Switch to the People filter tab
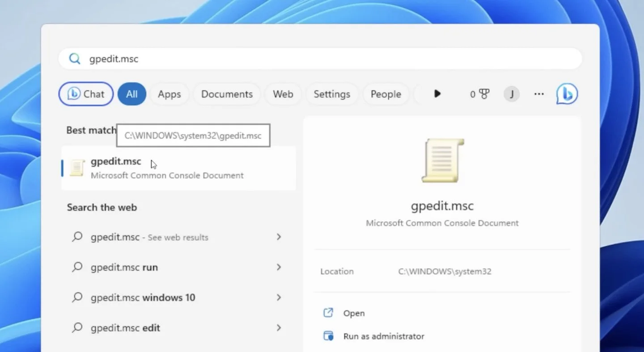The width and height of the screenshot is (644, 352). [386, 94]
